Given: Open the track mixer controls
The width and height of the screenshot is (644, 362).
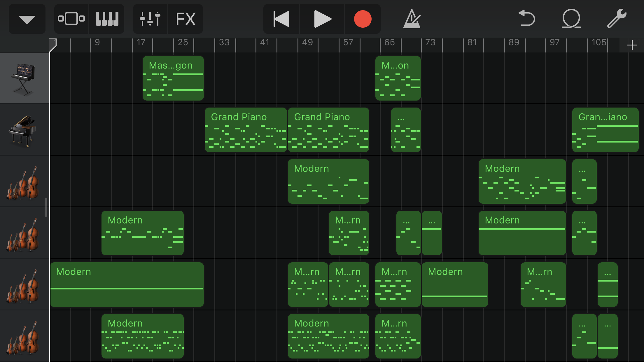Looking at the screenshot, I should (x=150, y=19).
